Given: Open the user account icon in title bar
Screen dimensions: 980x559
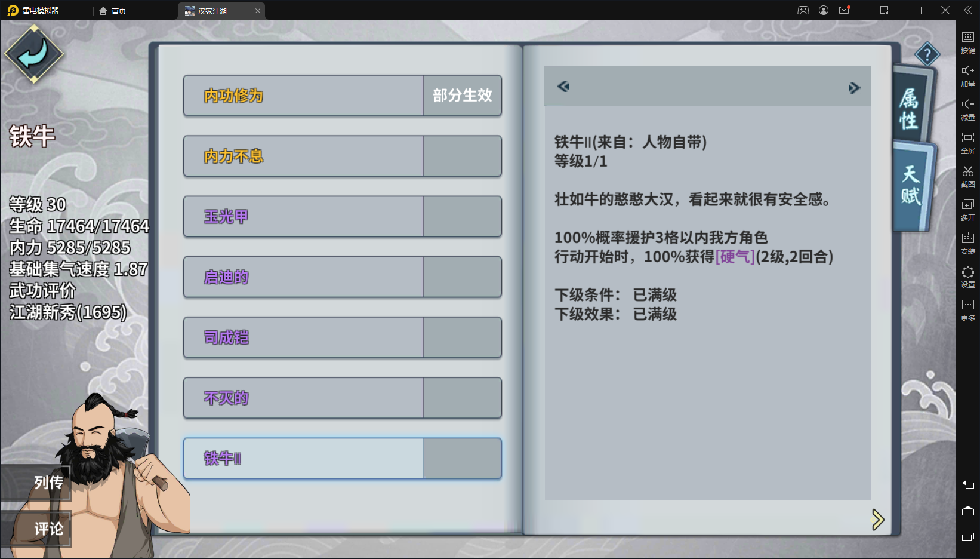Looking at the screenshot, I should [824, 10].
